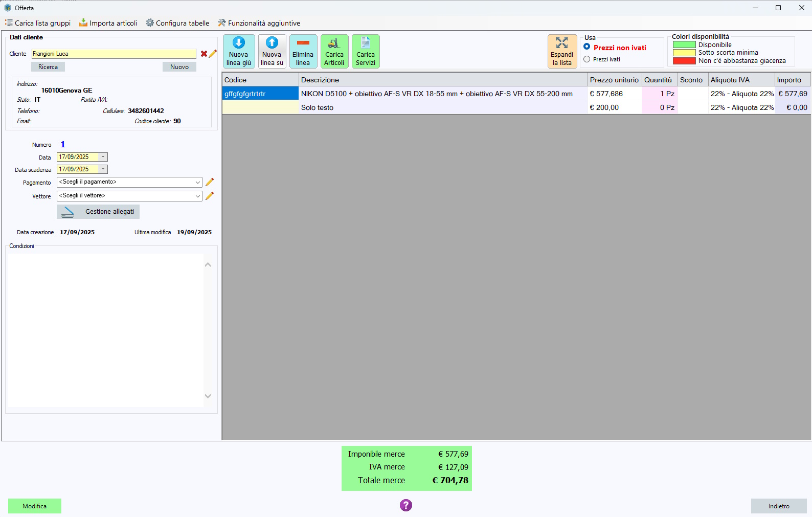This screenshot has height=517, width=812.
Task: Expand the Vettore dropdown
Action: point(197,196)
